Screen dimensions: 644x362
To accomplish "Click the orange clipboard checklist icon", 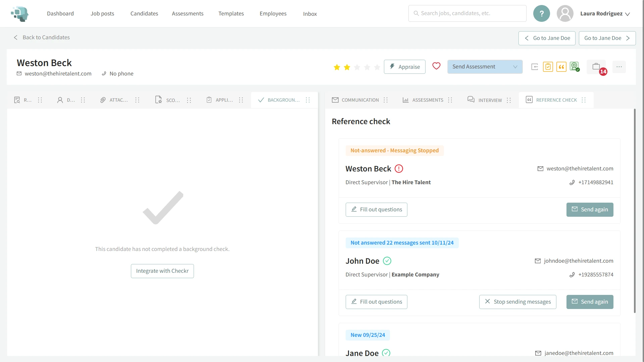I will click(x=548, y=67).
